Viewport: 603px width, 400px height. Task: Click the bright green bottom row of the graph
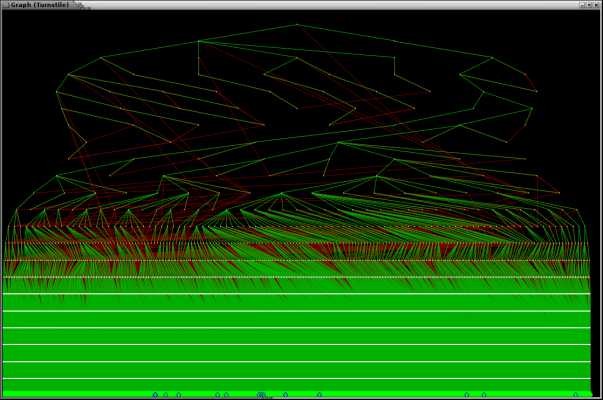297,394
